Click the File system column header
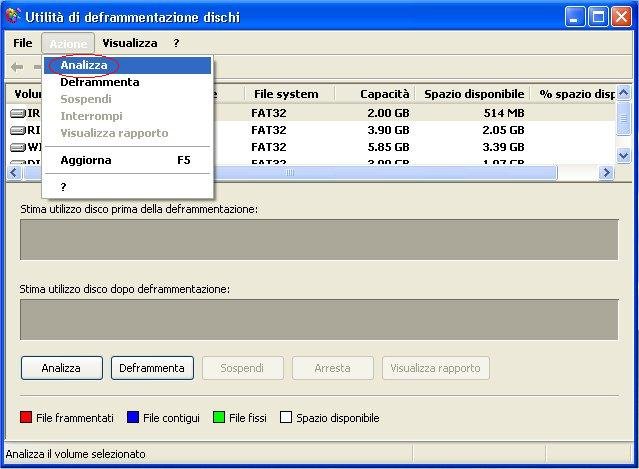Screen dimensions: 639x469 tap(289, 94)
